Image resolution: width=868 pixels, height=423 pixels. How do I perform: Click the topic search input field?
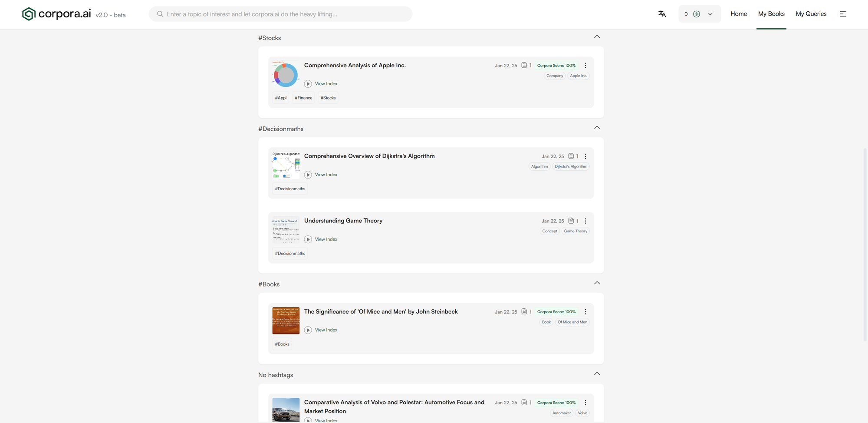pos(286,14)
